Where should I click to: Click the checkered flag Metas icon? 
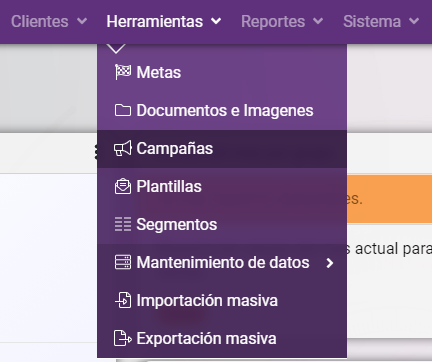point(123,72)
